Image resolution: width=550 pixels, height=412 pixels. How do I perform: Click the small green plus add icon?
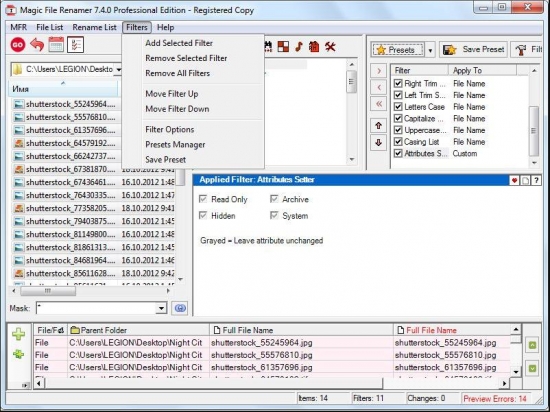tap(18, 354)
